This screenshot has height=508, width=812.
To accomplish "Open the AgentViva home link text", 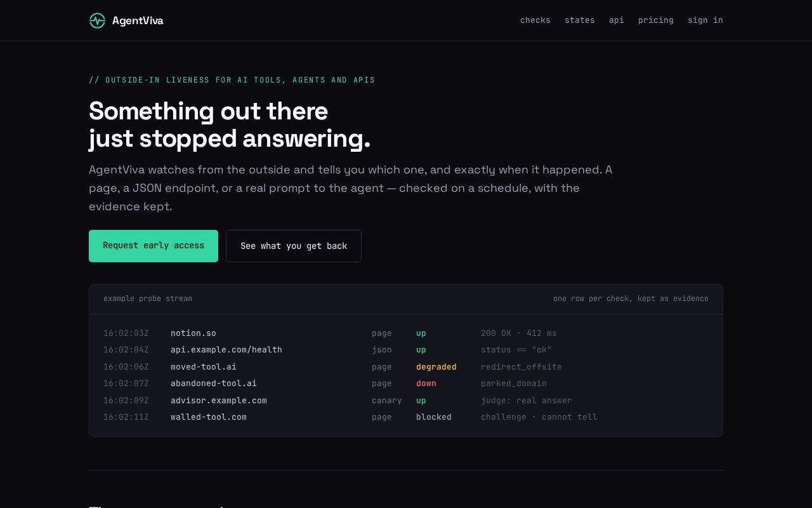I will pyautogui.click(x=138, y=20).
